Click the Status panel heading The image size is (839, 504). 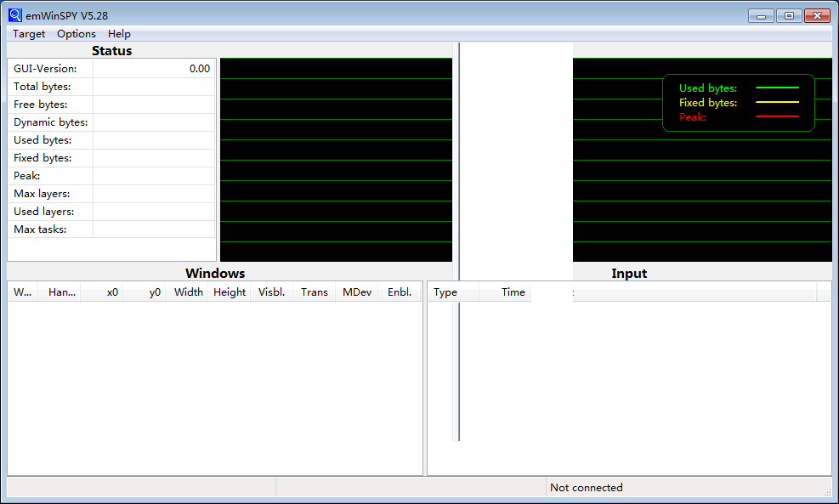point(112,51)
